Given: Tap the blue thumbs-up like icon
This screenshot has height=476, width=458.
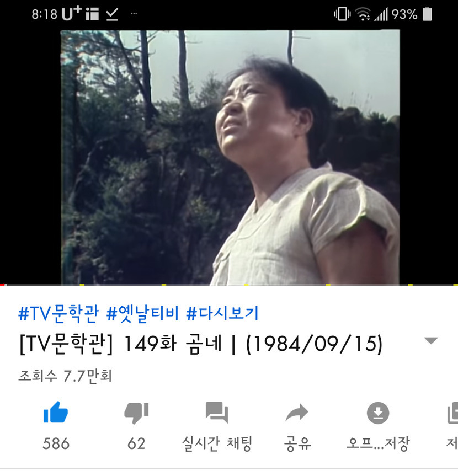Looking at the screenshot, I should (x=56, y=412).
